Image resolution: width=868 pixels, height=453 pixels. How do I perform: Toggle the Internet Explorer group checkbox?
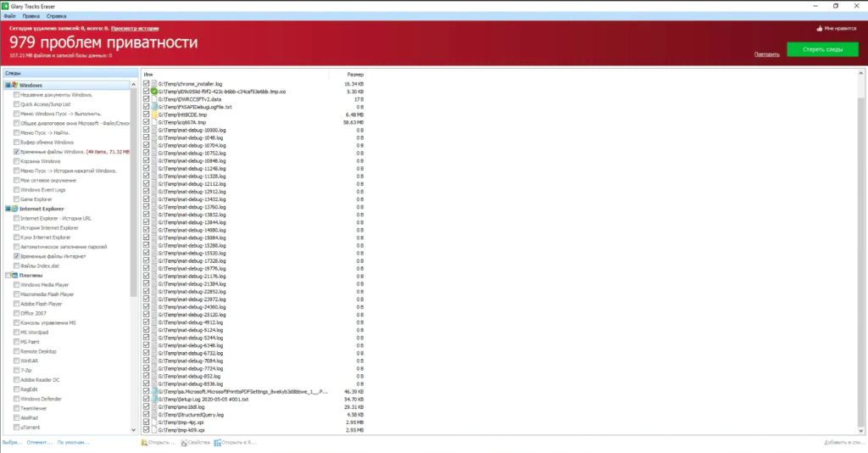tap(8, 209)
